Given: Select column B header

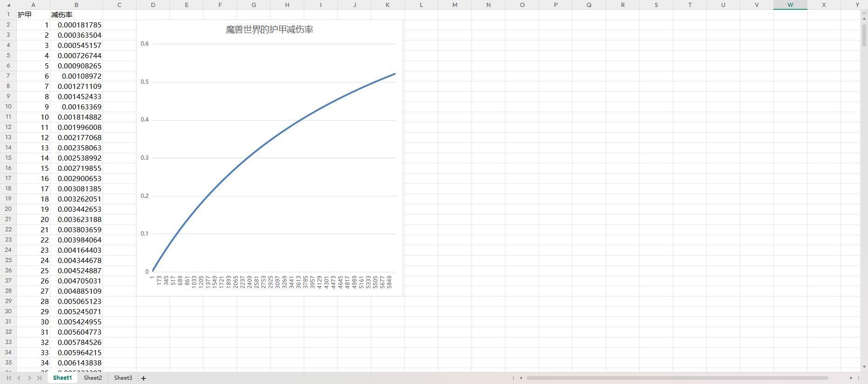Looking at the screenshot, I should click(x=76, y=5).
